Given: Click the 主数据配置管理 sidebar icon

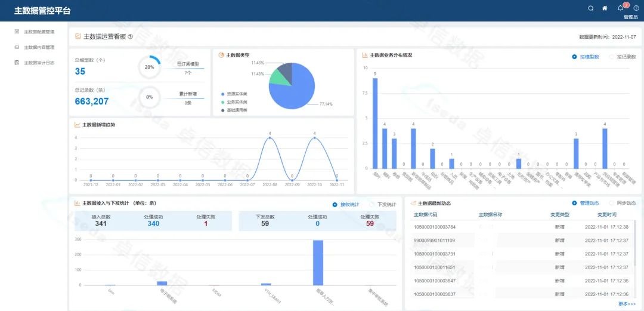Looking at the screenshot, I should point(17,31).
